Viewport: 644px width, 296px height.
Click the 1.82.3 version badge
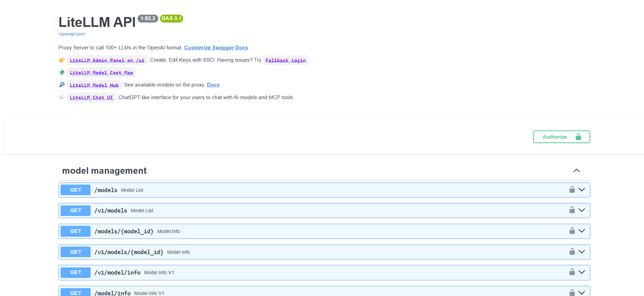tap(148, 18)
